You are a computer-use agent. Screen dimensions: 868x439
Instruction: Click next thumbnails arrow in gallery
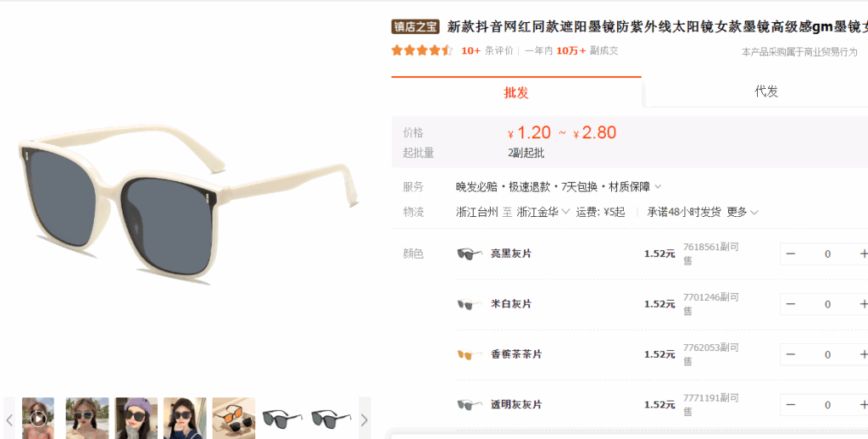coord(364,420)
